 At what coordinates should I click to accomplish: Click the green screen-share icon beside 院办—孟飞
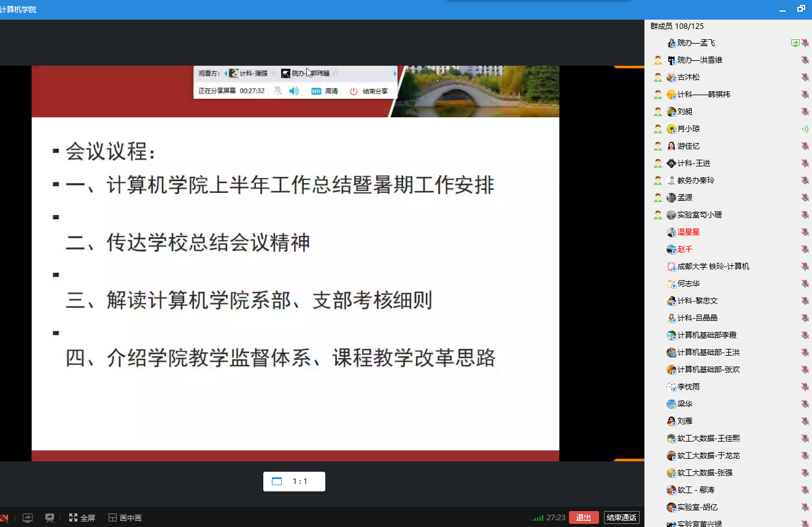coord(795,43)
